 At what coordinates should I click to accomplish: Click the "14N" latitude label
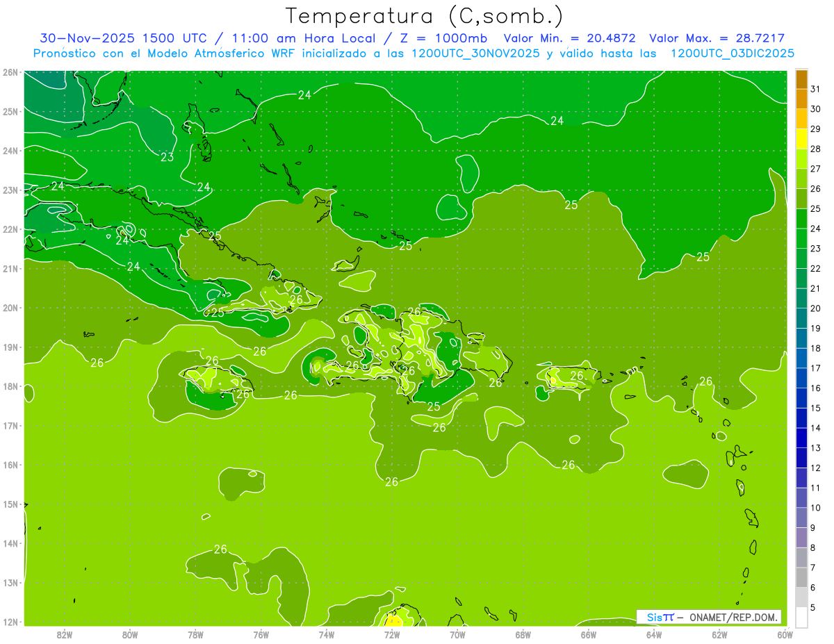tap(10, 543)
